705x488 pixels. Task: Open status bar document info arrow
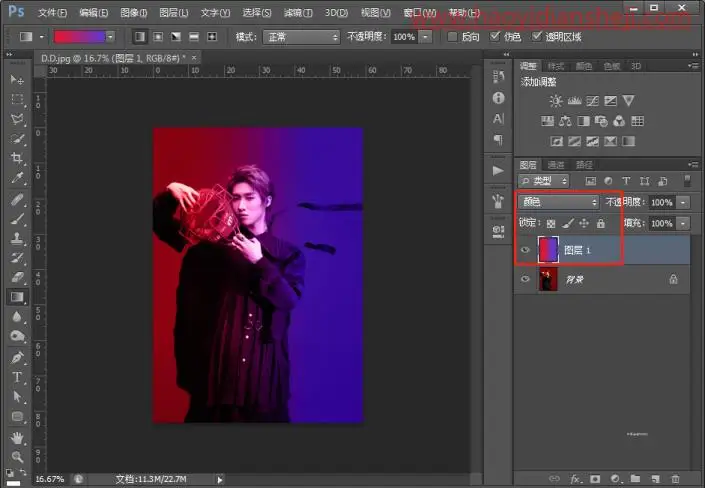pyautogui.click(x=219, y=479)
